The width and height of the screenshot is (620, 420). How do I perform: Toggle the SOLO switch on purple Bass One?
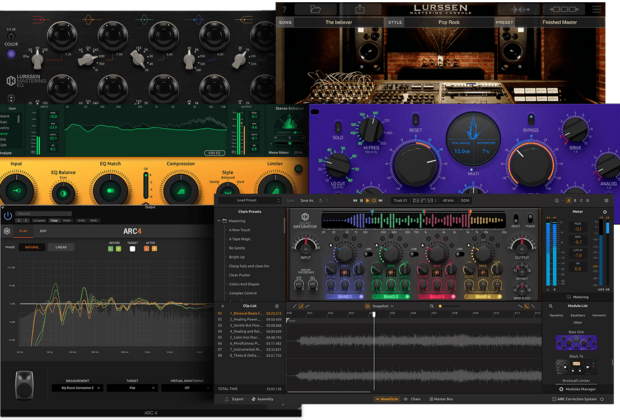coord(338,127)
